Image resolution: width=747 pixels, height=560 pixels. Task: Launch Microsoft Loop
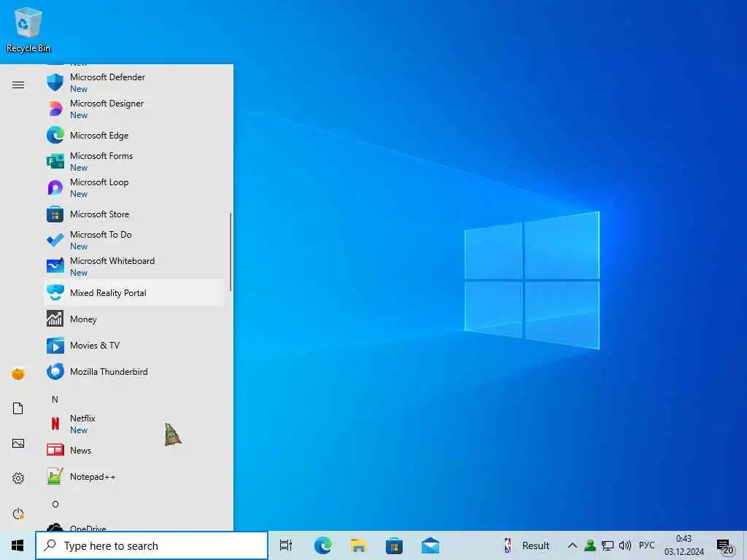135,187
